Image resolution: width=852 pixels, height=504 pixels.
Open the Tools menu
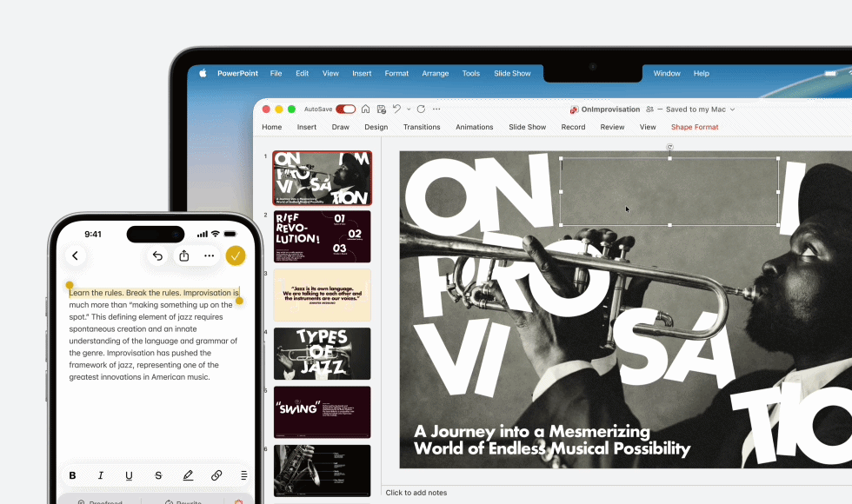pos(471,73)
